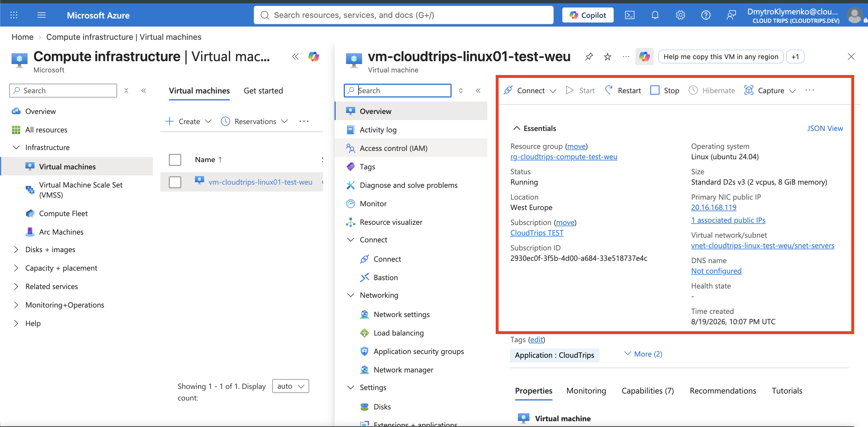The width and height of the screenshot is (868, 427).
Task: Click the global search resources box
Action: click(x=404, y=15)
